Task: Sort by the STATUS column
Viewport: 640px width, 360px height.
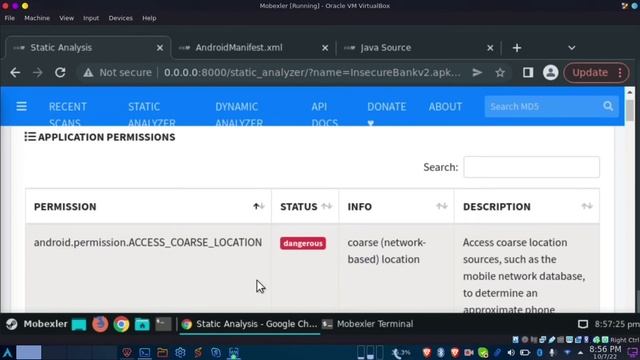Action: tap(305, 207)
